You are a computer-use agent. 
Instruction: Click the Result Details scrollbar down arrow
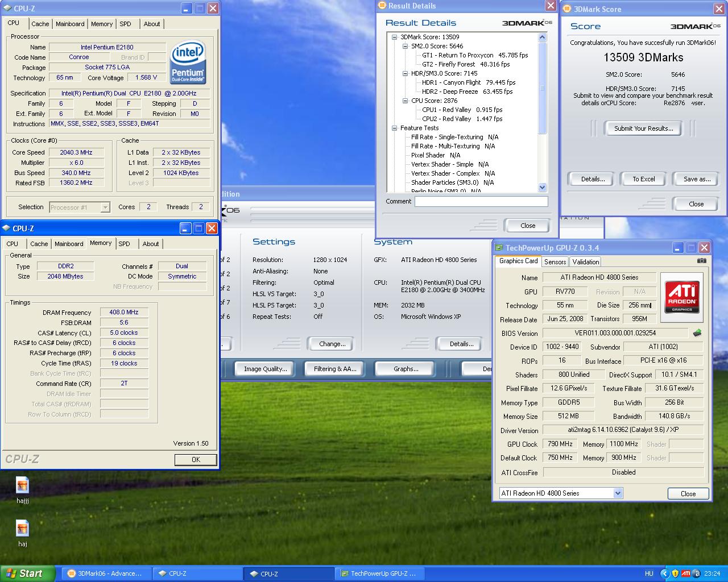[542, 187]
